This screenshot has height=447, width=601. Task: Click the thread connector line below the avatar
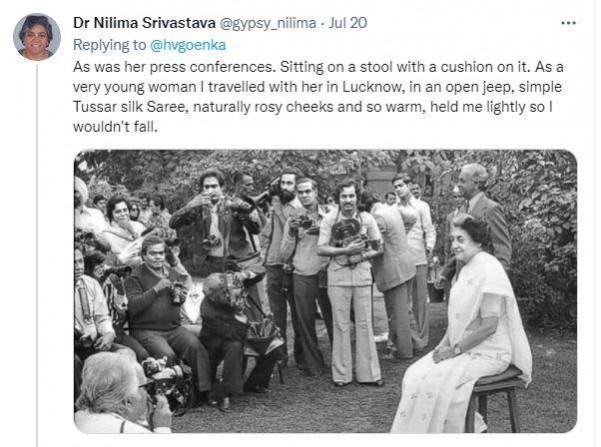pyautogui.click(x=36, y=250)
